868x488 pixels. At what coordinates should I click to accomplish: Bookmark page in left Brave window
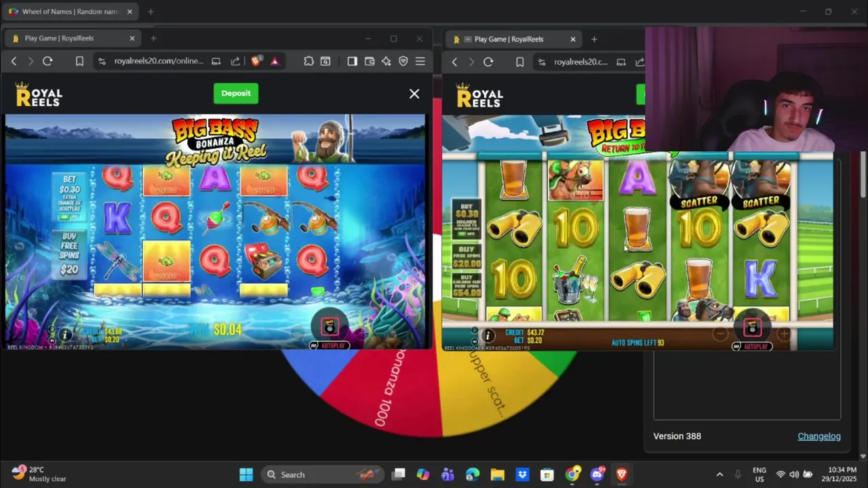point(79,61)
